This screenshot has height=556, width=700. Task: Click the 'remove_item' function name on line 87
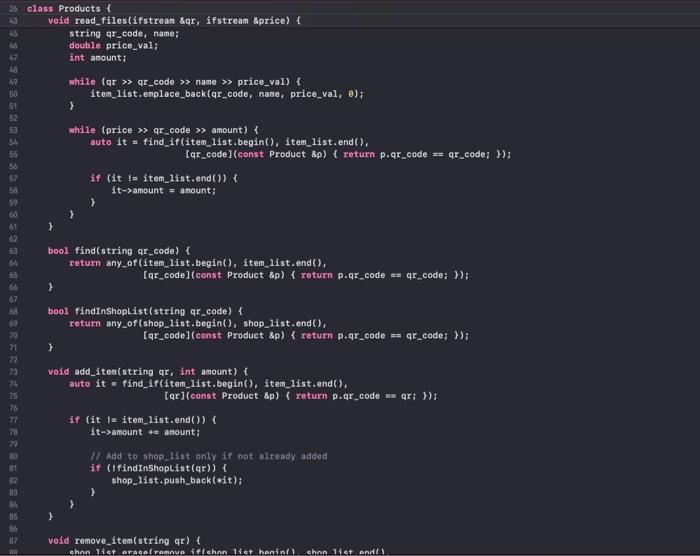click(x=103, y=541)
